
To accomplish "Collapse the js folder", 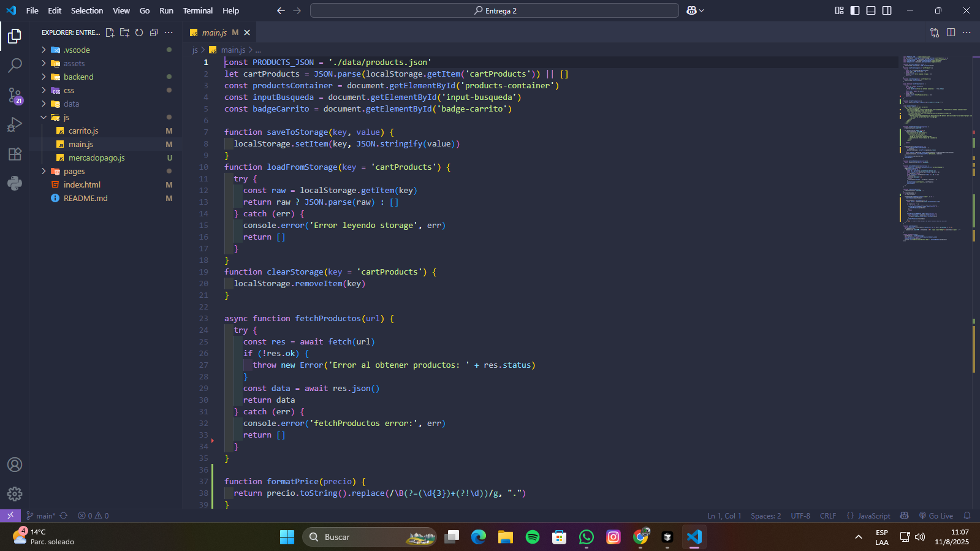I will coord(105,117).
